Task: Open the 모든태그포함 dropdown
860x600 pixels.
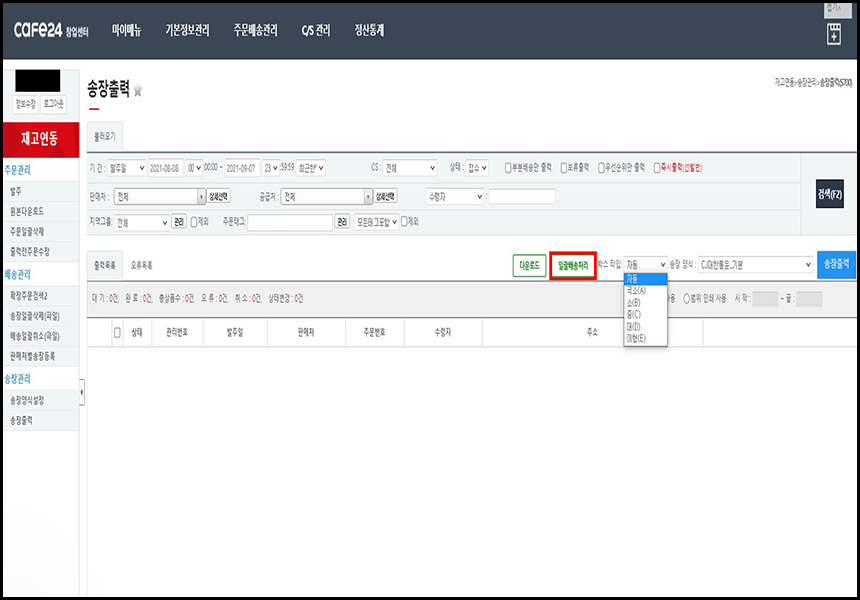Action: point(376,222)
